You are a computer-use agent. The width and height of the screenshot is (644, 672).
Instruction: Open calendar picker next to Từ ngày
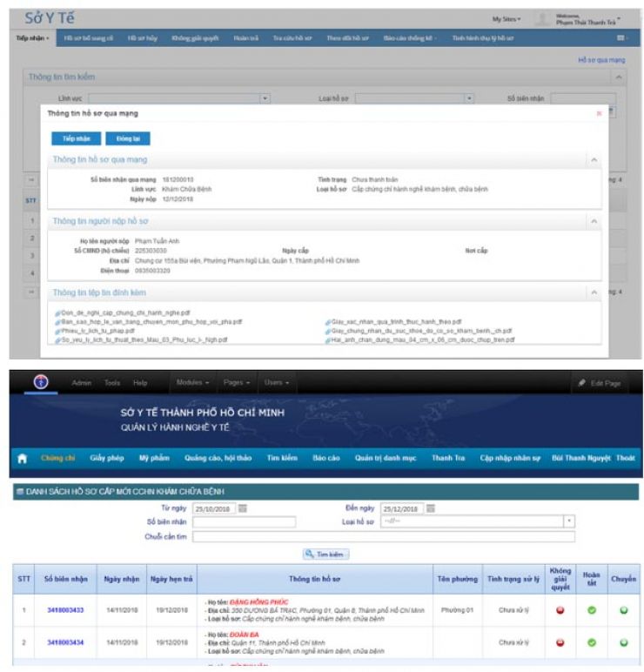tap(243, 508)
